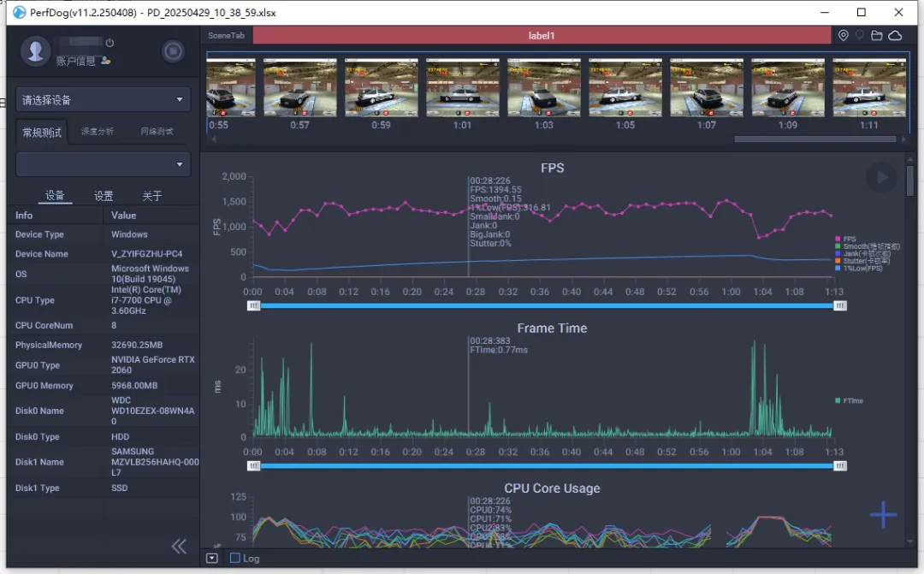This screenshot has width=924, height=574.
Task: Toggle 1%Low(FPS) legend entry
Action: (859, 268)
